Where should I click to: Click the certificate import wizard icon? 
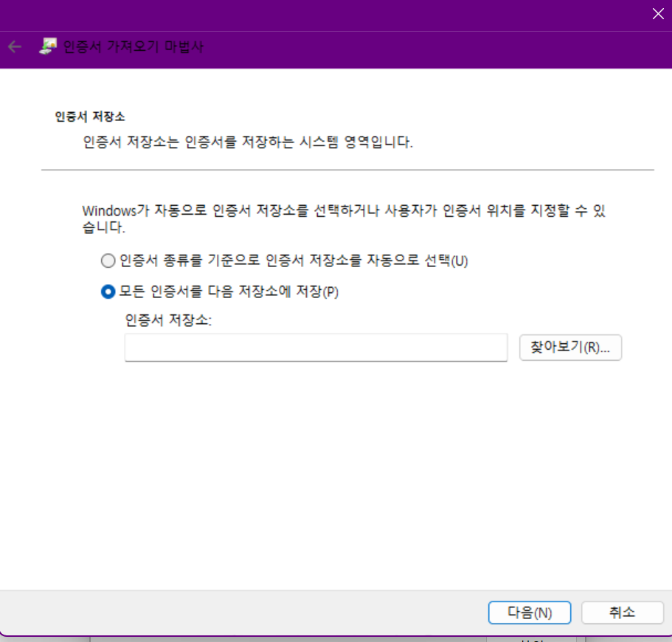(47, 46)
